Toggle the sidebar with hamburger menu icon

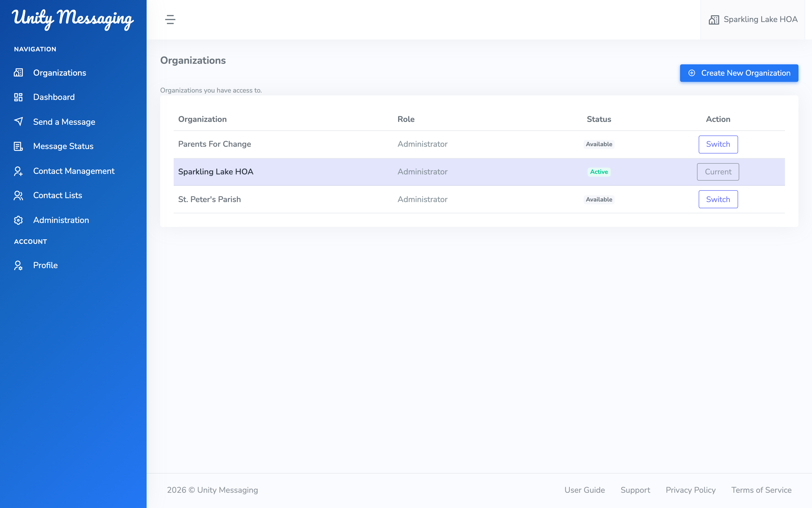pos(170,19)
